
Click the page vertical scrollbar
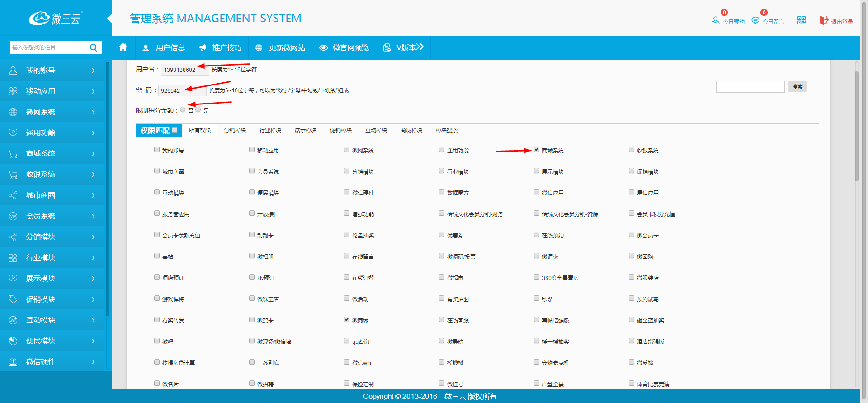click(x=856, y=127)
